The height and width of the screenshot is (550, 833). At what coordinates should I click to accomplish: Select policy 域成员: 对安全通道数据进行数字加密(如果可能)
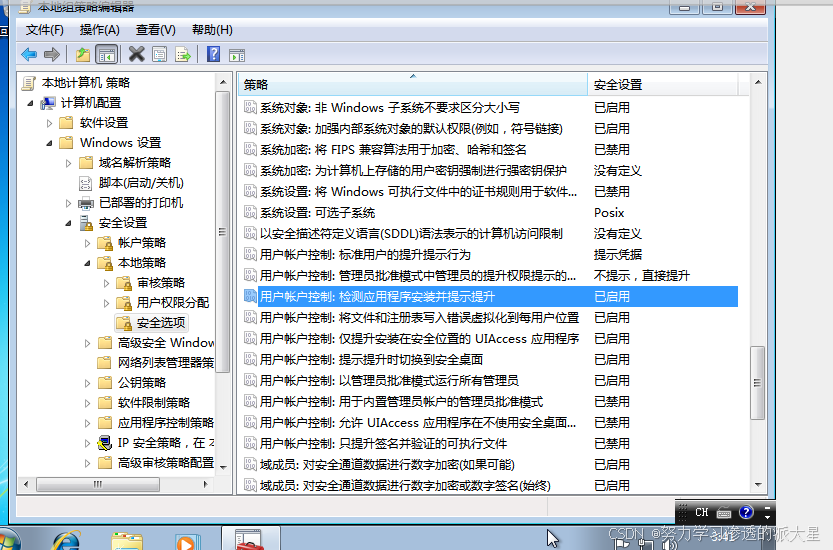pos(387,464)
